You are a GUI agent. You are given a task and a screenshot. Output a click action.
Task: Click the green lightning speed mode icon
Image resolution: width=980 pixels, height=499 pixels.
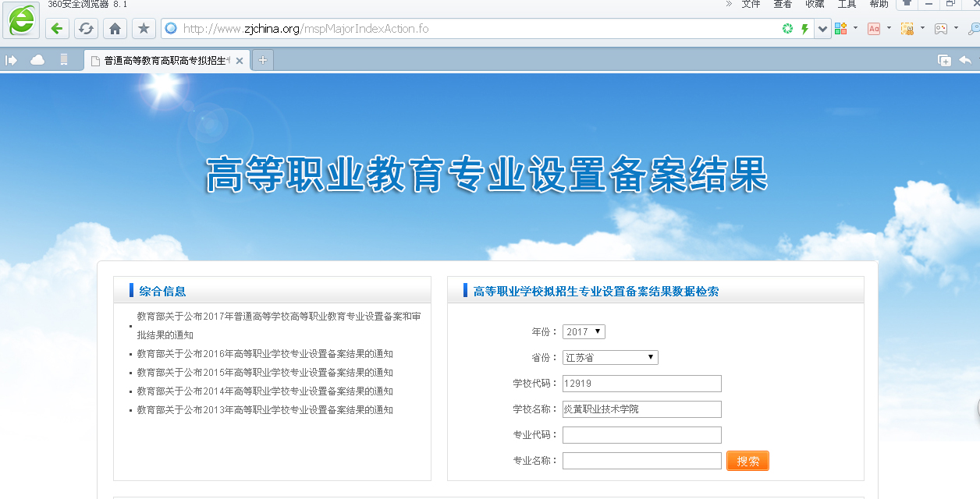pyautogui.click(x=804, y=29)
